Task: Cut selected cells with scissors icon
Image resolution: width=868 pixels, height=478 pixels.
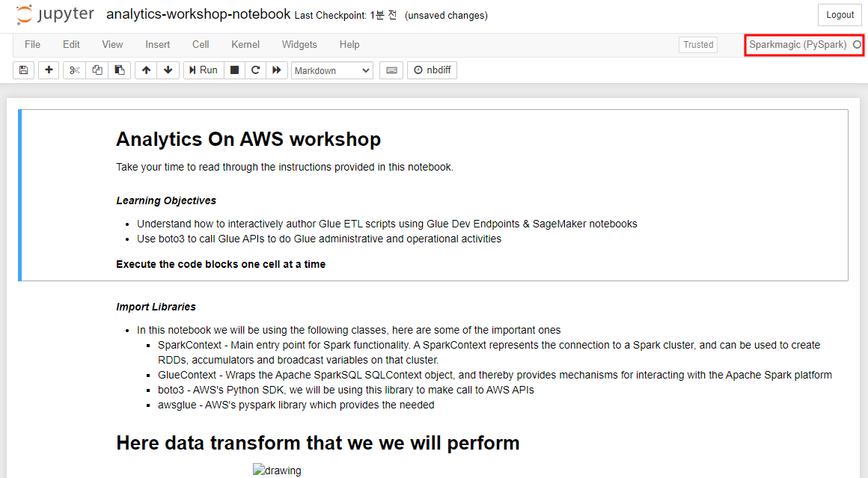Action: click(75, 70)
